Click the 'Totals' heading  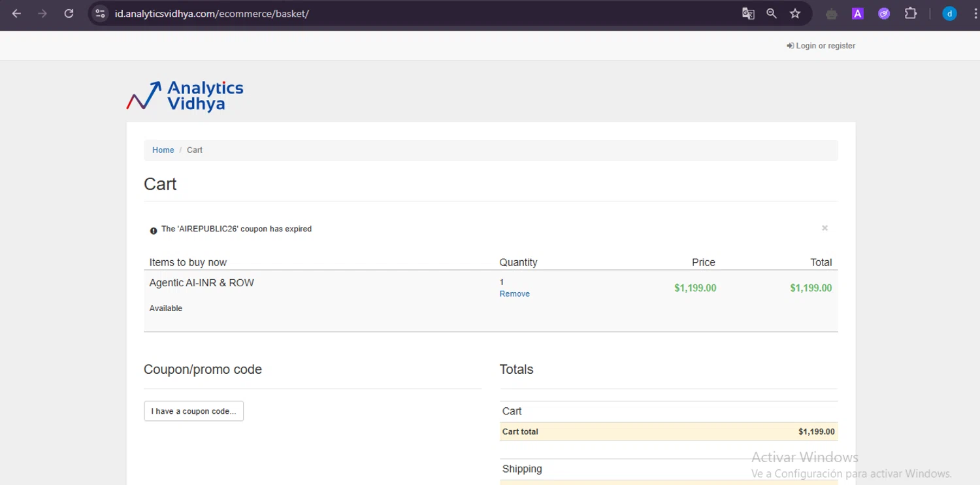[x=516, y=370]
